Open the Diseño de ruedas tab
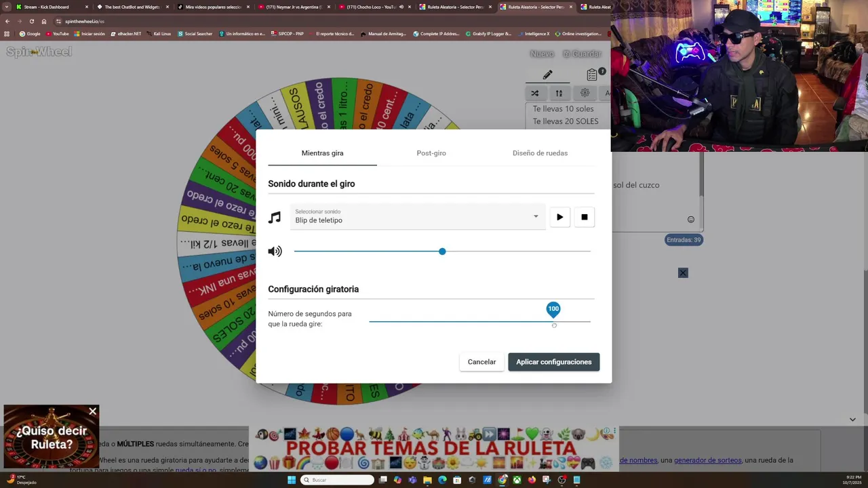 (x=540, y=153)
